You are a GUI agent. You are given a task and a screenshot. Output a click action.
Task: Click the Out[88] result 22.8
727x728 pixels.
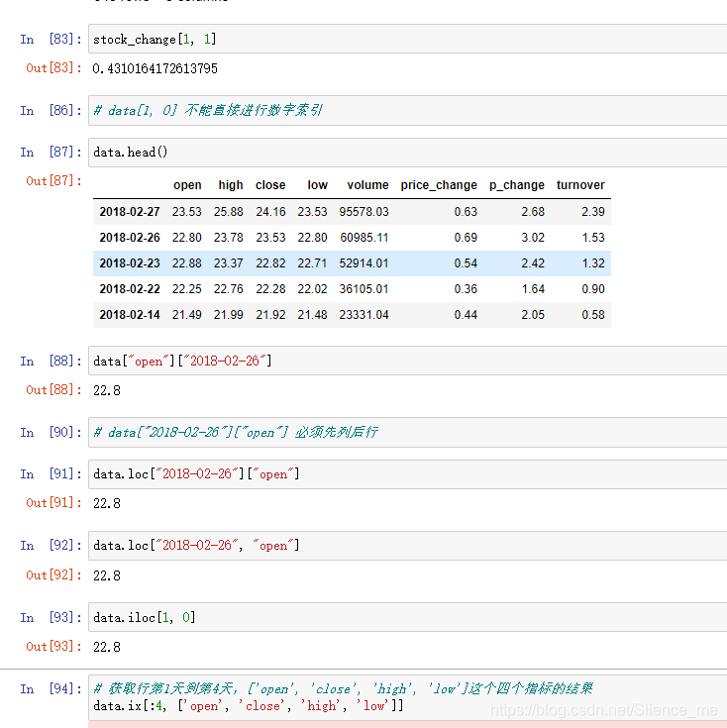[x=107, y=390]
